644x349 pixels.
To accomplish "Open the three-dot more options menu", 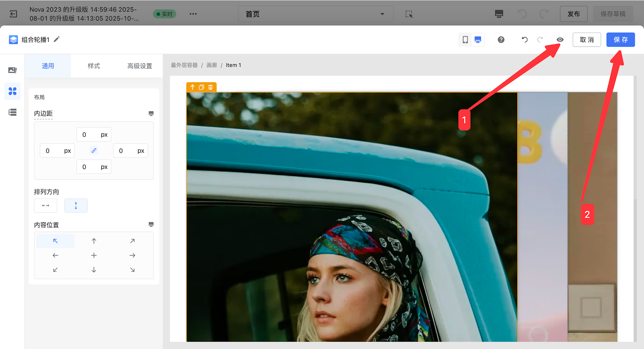I will click(193, 14).
